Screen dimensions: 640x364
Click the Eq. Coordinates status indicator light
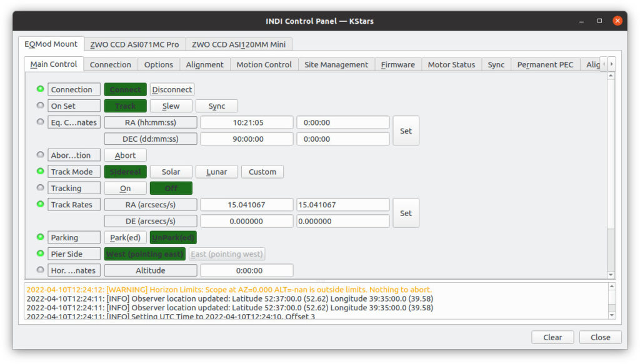[41, 122]
